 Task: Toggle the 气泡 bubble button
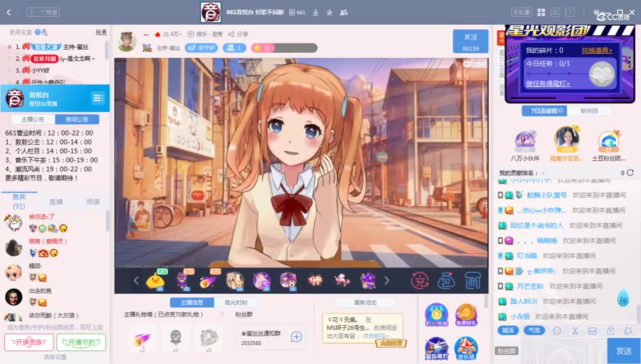(534, 331)
